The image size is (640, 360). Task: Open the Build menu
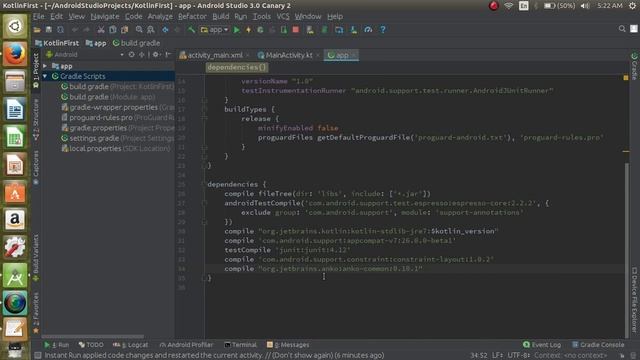[220, 16]
